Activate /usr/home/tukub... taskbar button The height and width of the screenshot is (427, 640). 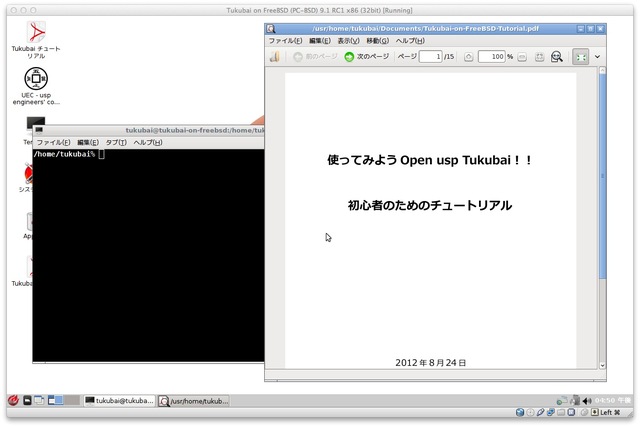pyautogui.click(x=193, y=401)
